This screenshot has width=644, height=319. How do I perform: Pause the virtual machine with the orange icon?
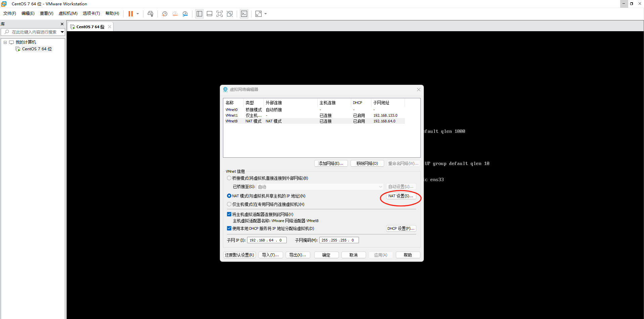131,14
